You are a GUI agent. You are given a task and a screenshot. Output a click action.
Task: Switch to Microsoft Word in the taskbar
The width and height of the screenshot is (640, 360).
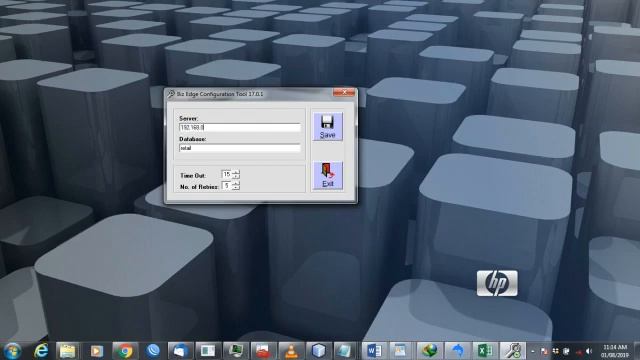pyautogui.click(x=374, y=351)
